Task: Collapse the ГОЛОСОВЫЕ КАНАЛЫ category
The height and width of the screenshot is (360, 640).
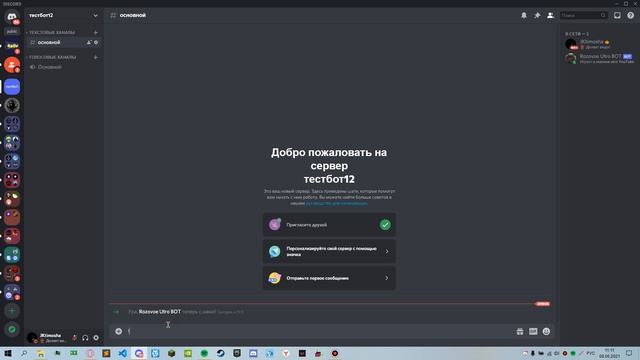Action: [52, 57]
